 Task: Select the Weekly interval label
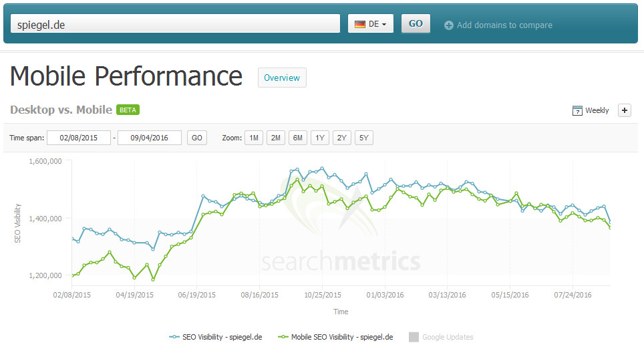pos(597,110)
